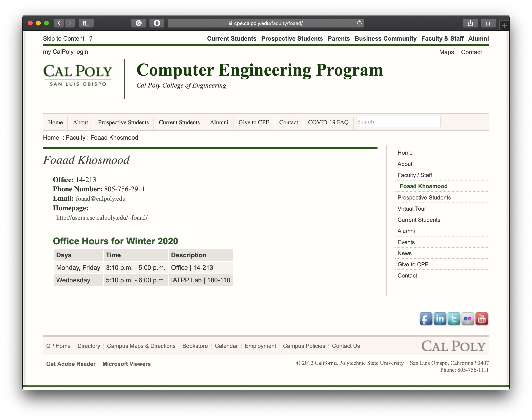
Task: Select the Alumni tab in navigation
Action: coord(219,122)
